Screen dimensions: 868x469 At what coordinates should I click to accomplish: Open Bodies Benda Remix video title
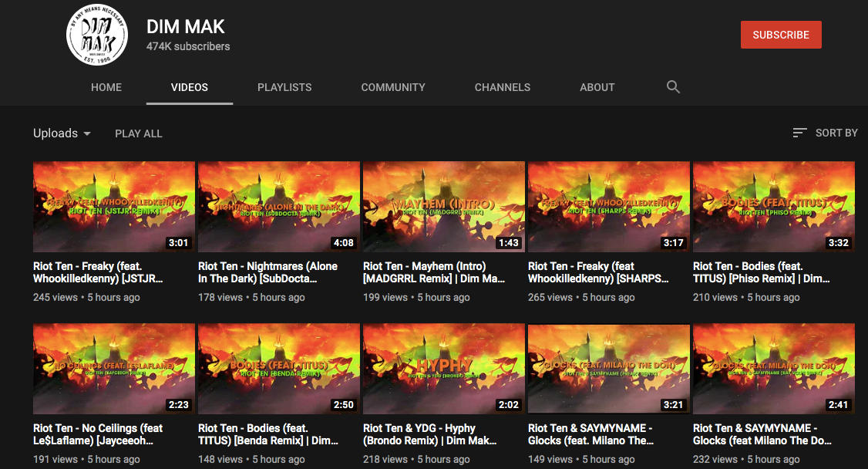pyautogui.click(x=268, y=434)
